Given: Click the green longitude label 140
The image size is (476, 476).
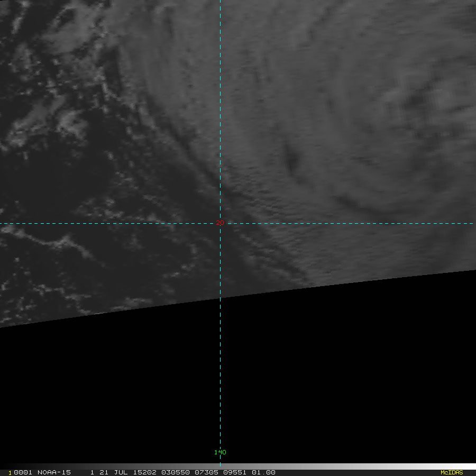Looking at the screenshot, I should (x=220, y=452).
